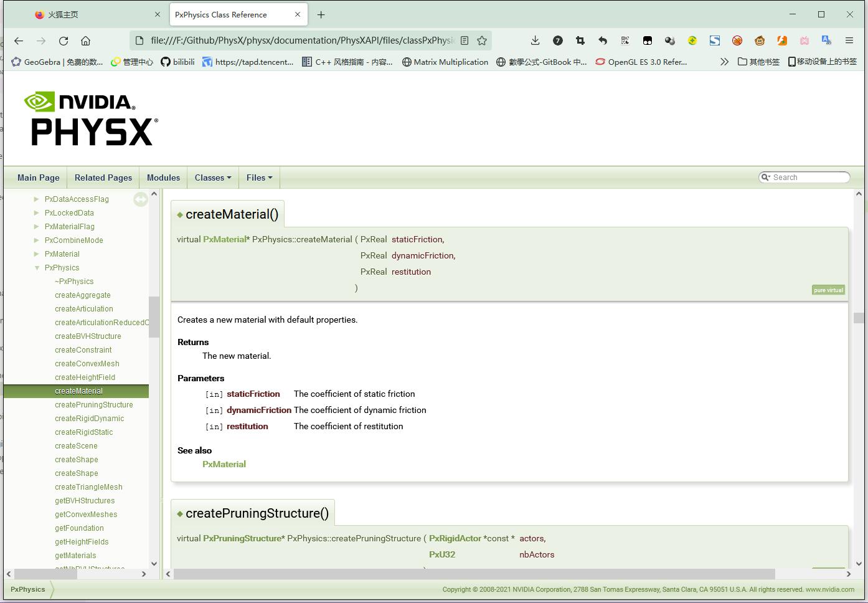Expand the PxDataAccessFlag tree node
This screenshot has height=603, width=868.
pyautogui.click(x=36, y=199)
